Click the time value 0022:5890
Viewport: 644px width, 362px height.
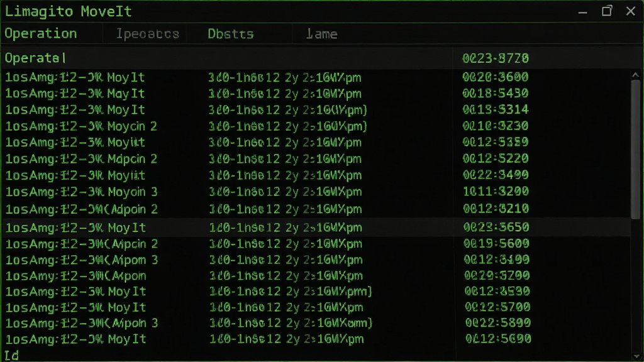[x=498, y=322]
